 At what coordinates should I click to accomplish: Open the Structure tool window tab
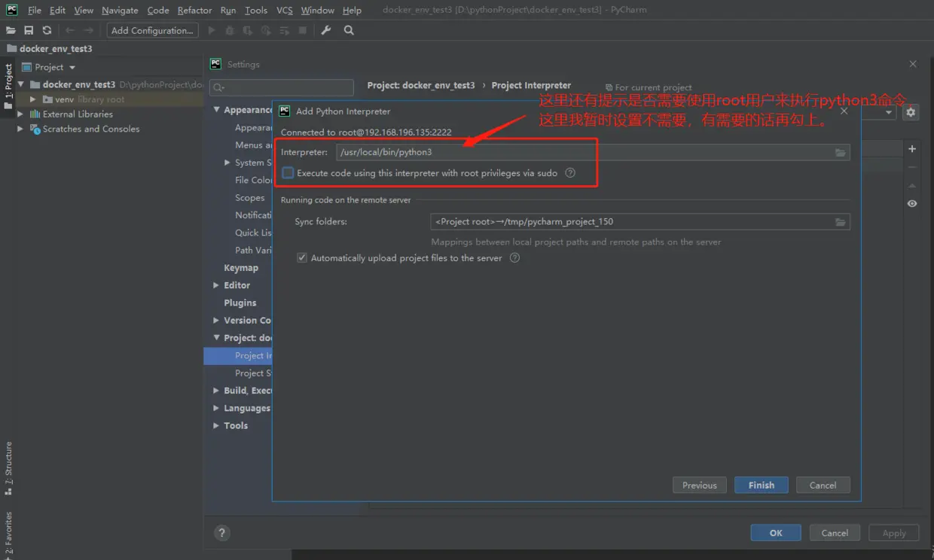(8, 467)
